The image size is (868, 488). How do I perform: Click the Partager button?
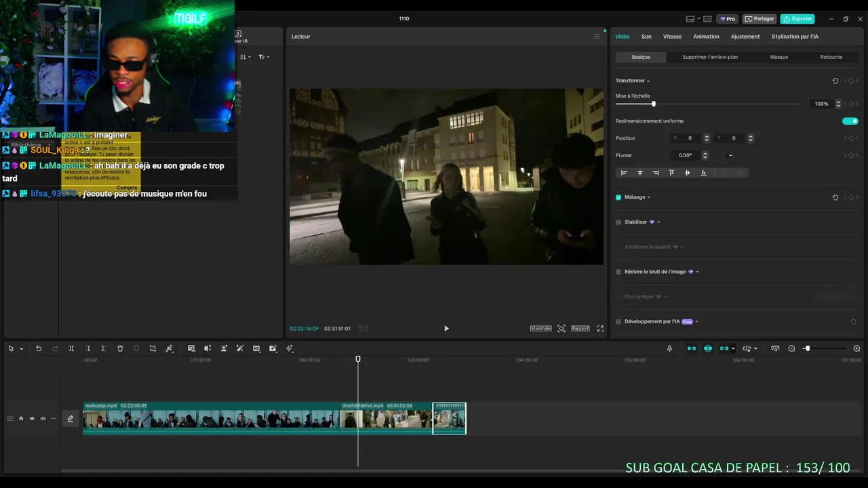(759, 19)
